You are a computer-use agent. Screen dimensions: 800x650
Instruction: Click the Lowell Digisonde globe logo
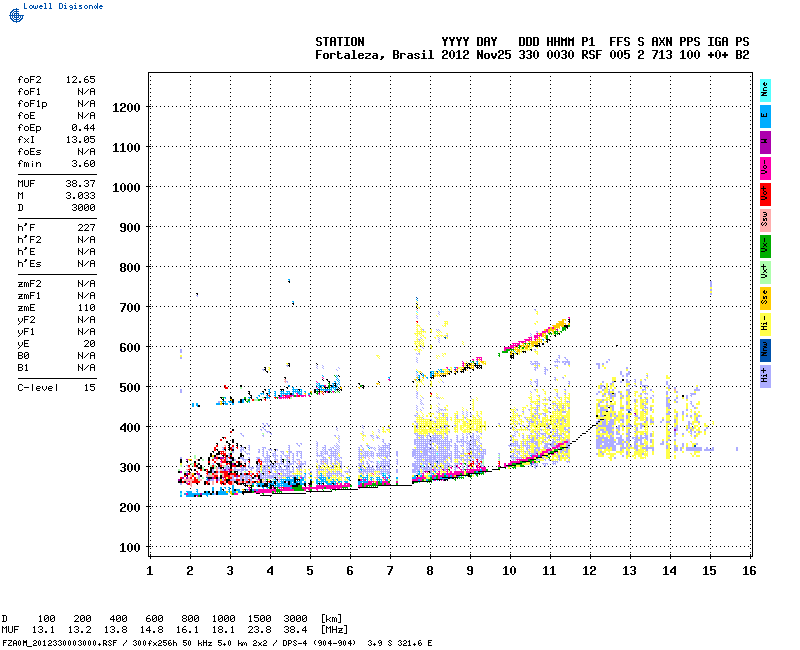16,15
